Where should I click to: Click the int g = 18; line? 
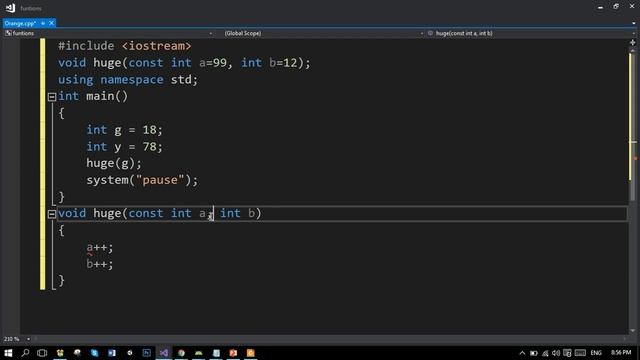coord(124,130)
